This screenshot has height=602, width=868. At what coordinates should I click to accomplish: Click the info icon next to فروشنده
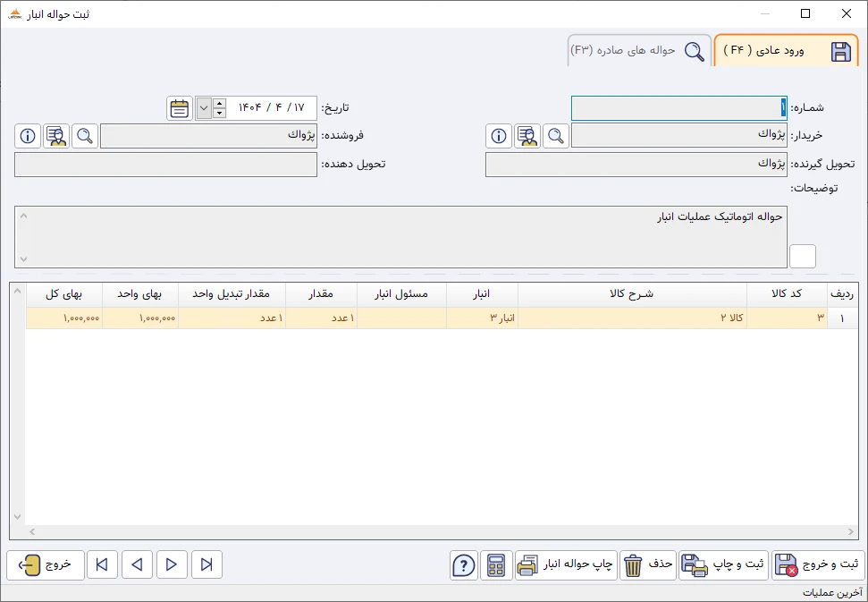coord(27,136)
